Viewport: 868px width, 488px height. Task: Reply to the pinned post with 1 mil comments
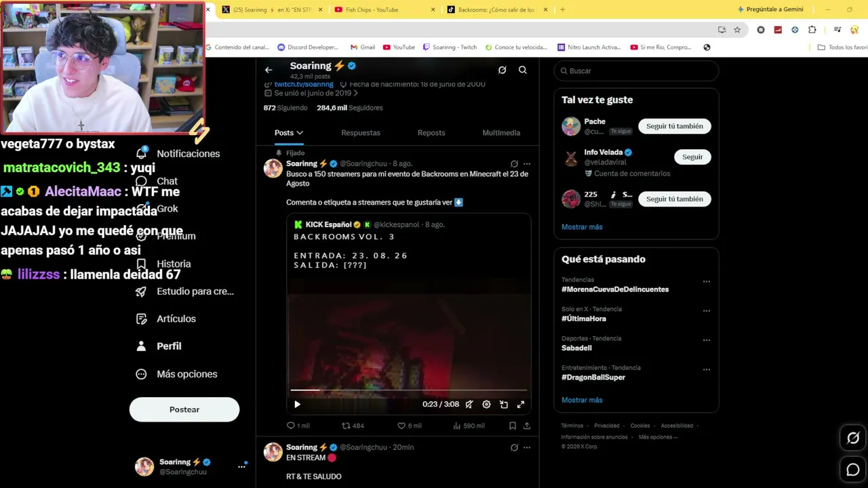298,426
